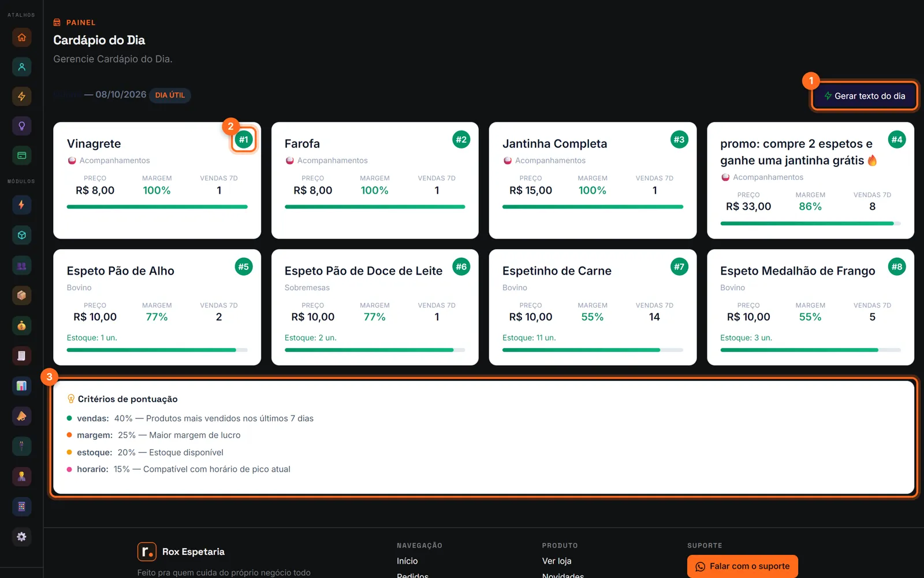Click the score bar under promo card

point(810,223)
